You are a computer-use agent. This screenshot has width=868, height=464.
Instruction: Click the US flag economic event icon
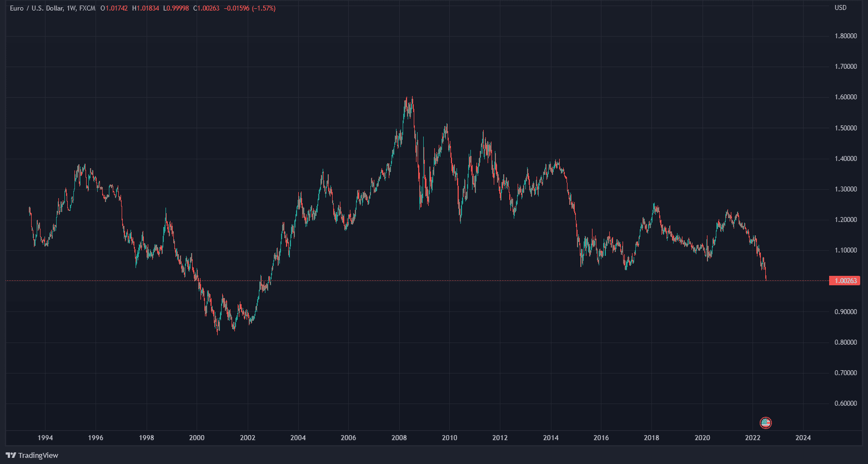click(766, 423)
